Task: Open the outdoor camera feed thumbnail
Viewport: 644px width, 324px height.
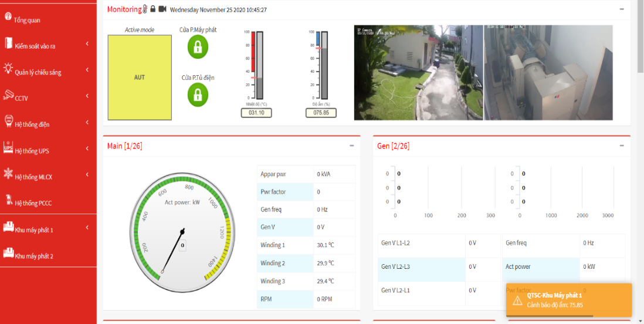Action: 419,73
